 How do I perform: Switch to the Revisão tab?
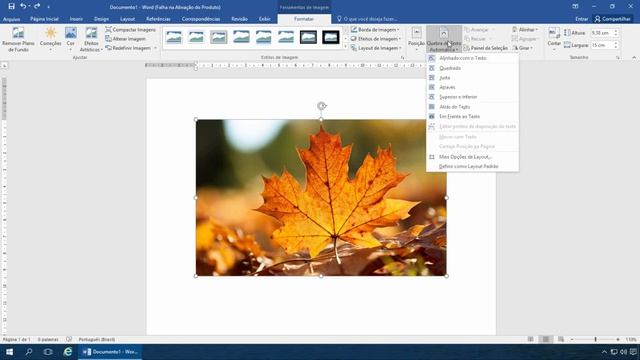pyautogui.click(x=239, y=19)
